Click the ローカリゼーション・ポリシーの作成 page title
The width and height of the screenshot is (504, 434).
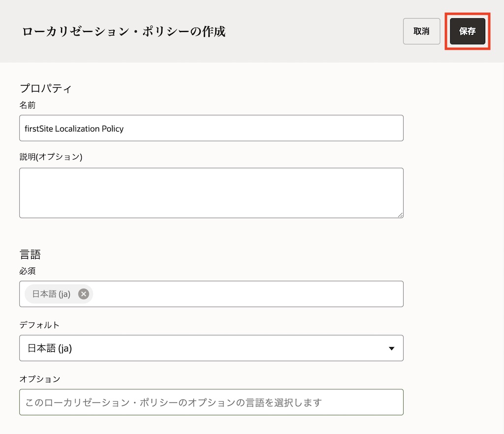pos(124,32)
